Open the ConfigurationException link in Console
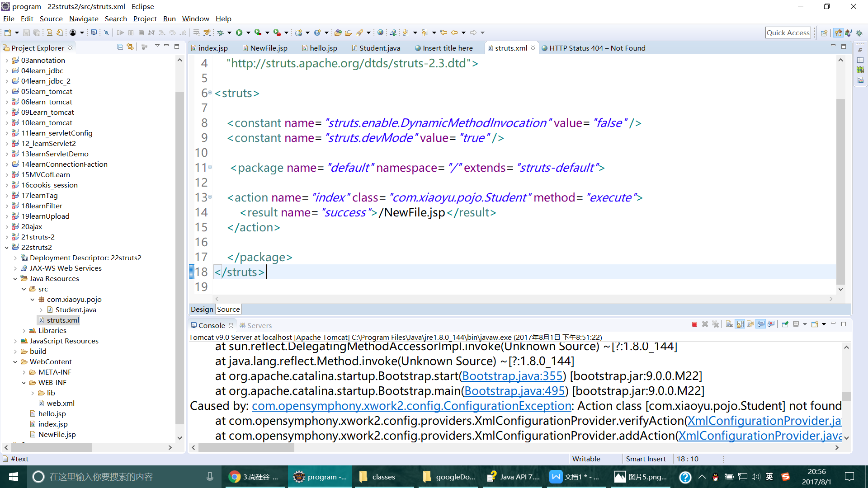868x488 pixels. coord(411,405)
